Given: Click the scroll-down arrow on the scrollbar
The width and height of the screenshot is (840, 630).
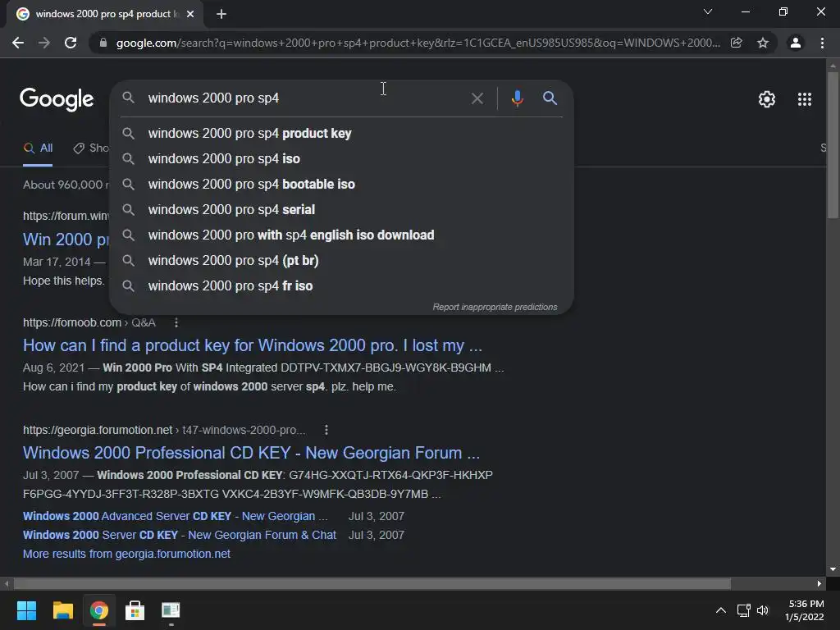Looking at the screenshot, I should point(833,569).
